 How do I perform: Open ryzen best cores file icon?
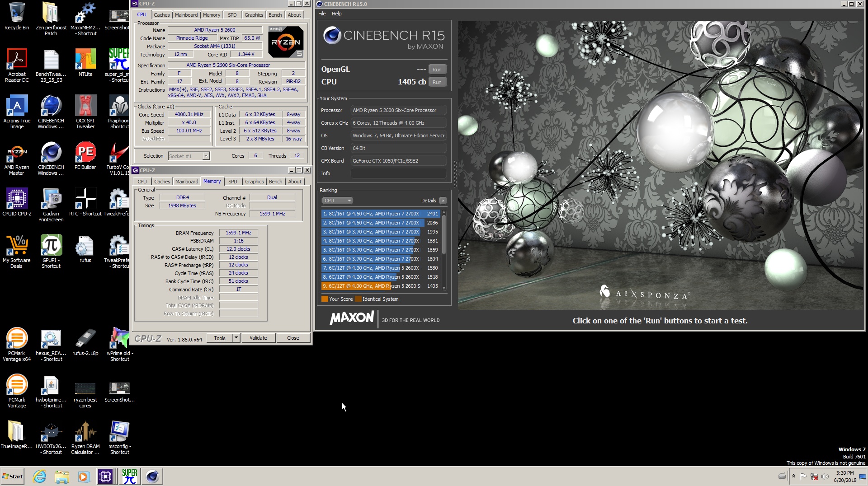(x=85, y=391)
